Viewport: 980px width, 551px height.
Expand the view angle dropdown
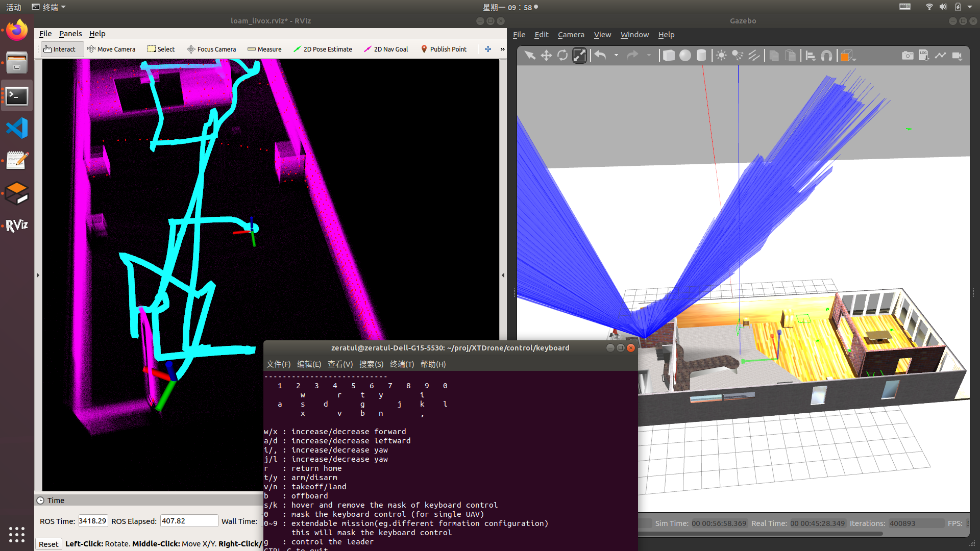854,59
